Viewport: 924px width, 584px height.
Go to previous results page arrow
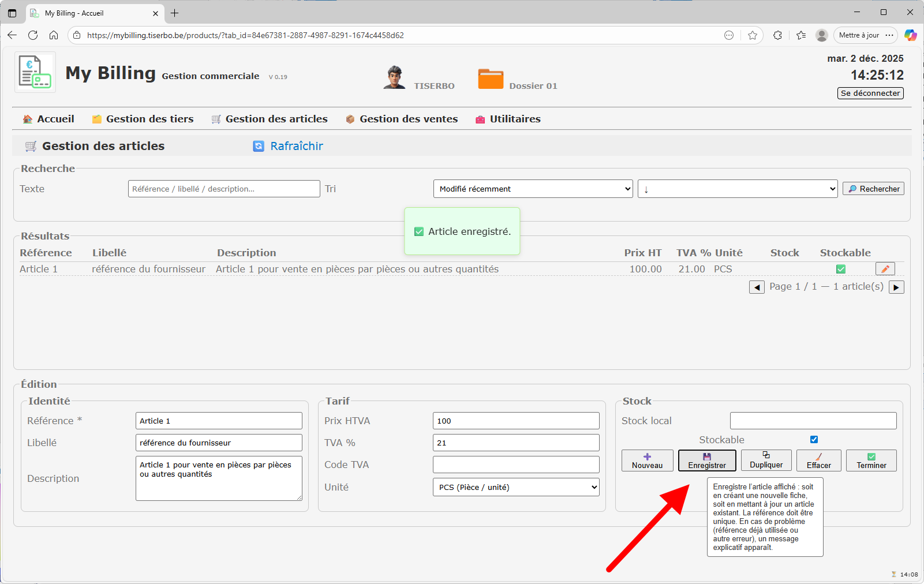point(756,287)
